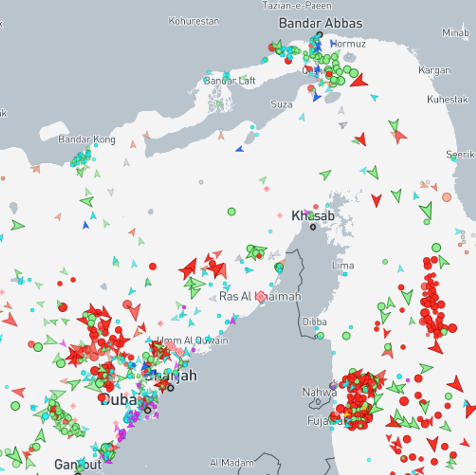Click the small gray circle marker in the mid gulf
The image size is (476, 475).
click(201, 182)
